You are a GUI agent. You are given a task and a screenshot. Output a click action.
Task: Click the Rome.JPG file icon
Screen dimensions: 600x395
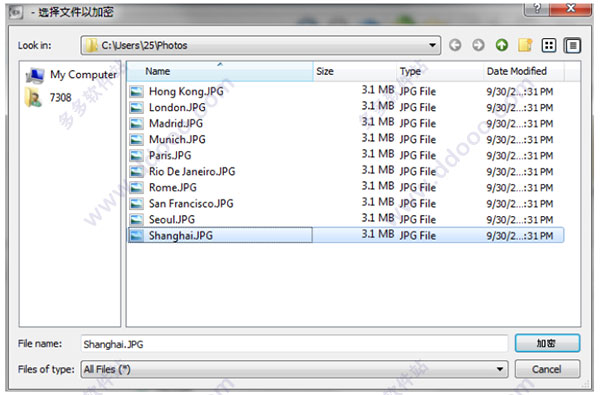pyautogui.click(x=137, y=188)
